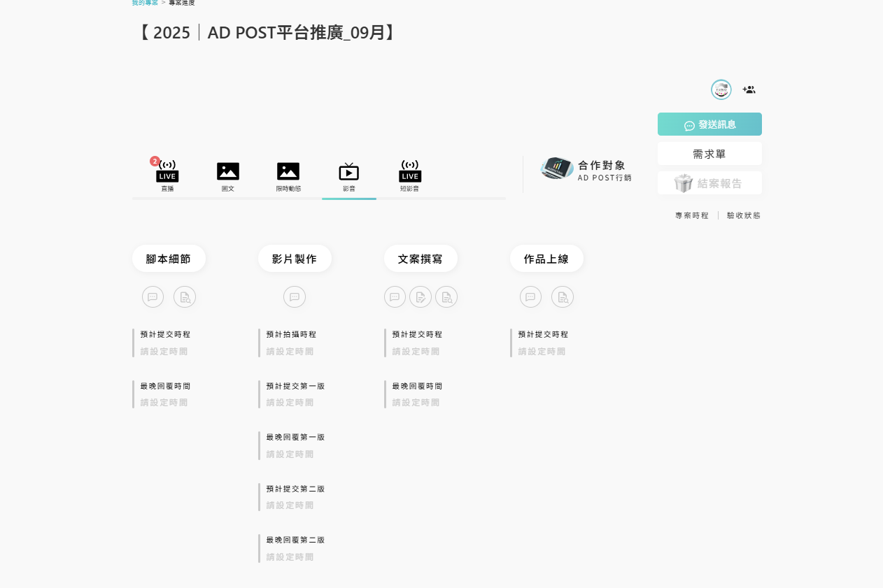
Task: Open the user avatar at top right
Action: (721, 89)
